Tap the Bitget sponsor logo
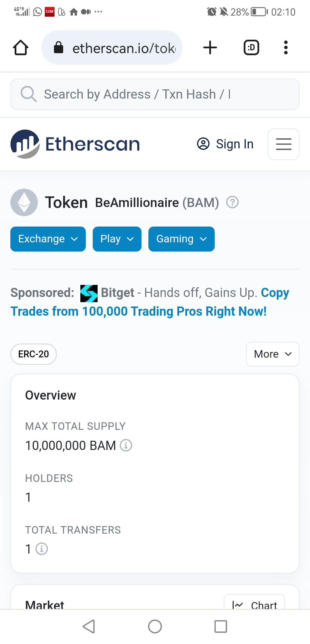The height and width of the screenshot is (644, 310). click(89, 293)
